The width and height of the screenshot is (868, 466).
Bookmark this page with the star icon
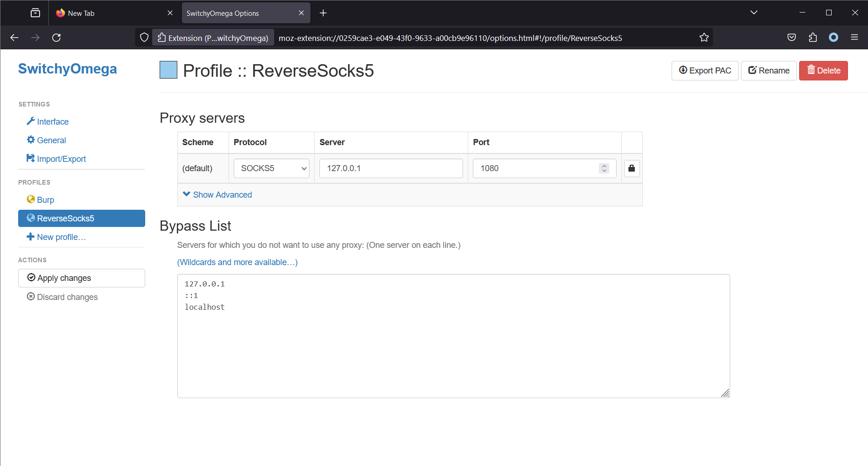[x=704, y=38]
